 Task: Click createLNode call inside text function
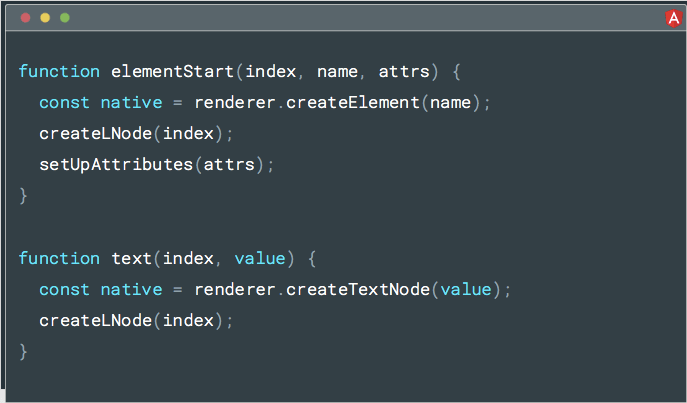pyautogui.click(x=95, y=320)
